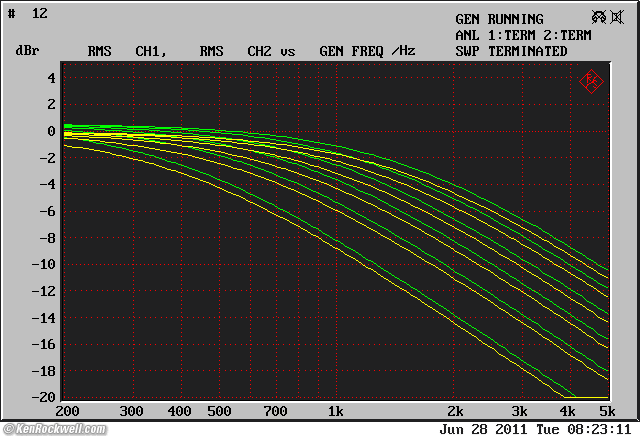Click the '-10' level axis label
640x436 pixels.
click(44, 264)
